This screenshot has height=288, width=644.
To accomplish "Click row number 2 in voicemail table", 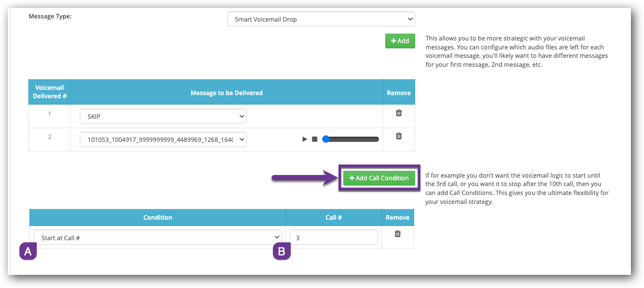I will pyautogui.click(x=50, y=137).
